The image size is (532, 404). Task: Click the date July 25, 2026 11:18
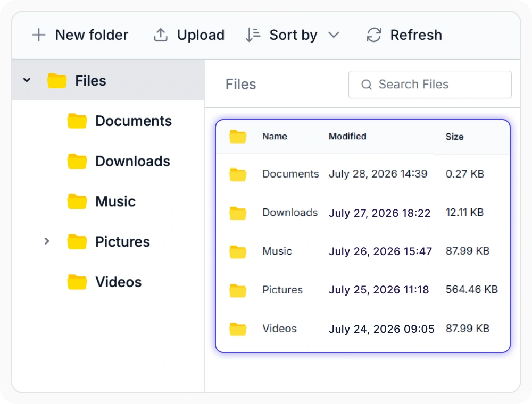[x=379, y=290]
